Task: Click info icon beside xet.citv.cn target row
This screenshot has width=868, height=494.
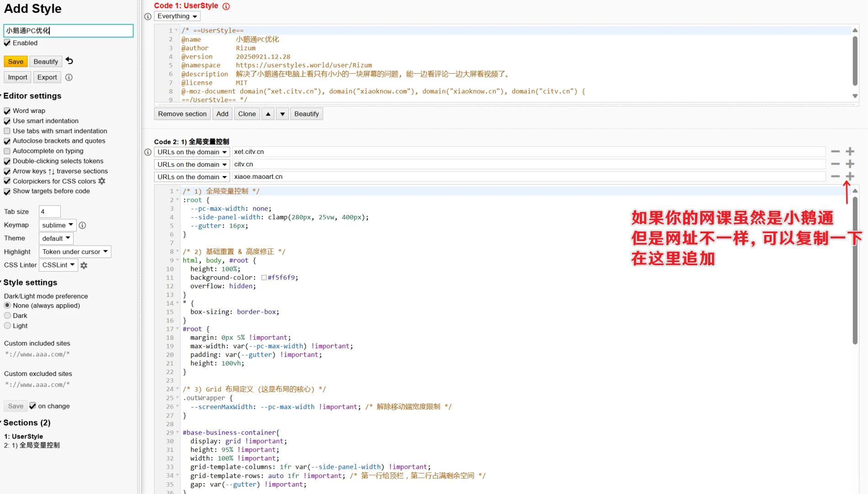Action: pos(148,152)
